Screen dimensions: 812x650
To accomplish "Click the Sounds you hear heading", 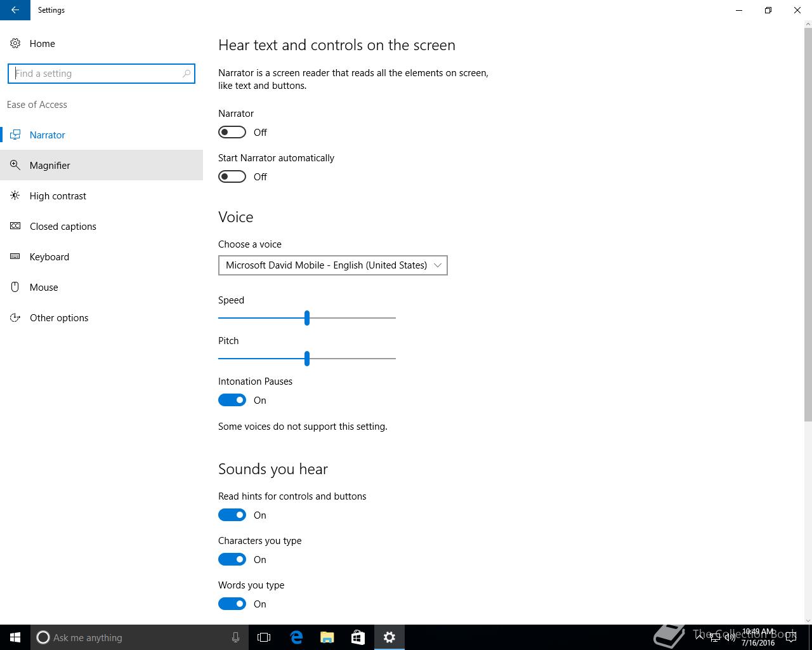I will pos(273,469).
